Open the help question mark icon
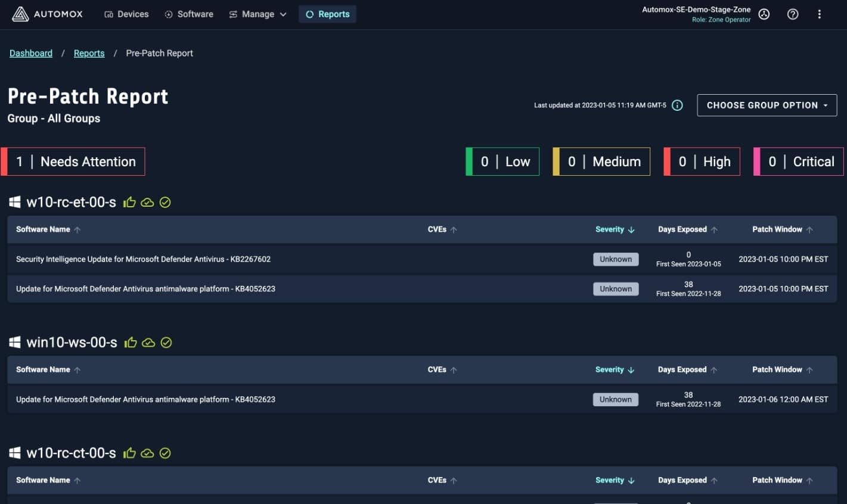 click(793, 14)
